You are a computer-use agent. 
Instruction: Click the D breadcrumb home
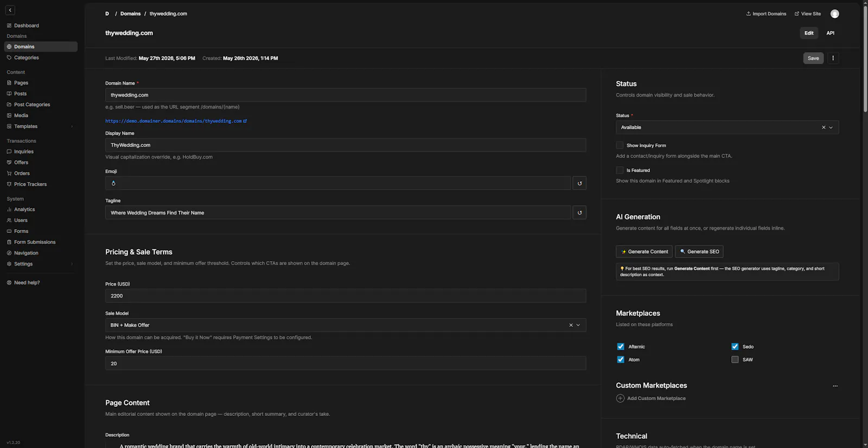point(107,14)
